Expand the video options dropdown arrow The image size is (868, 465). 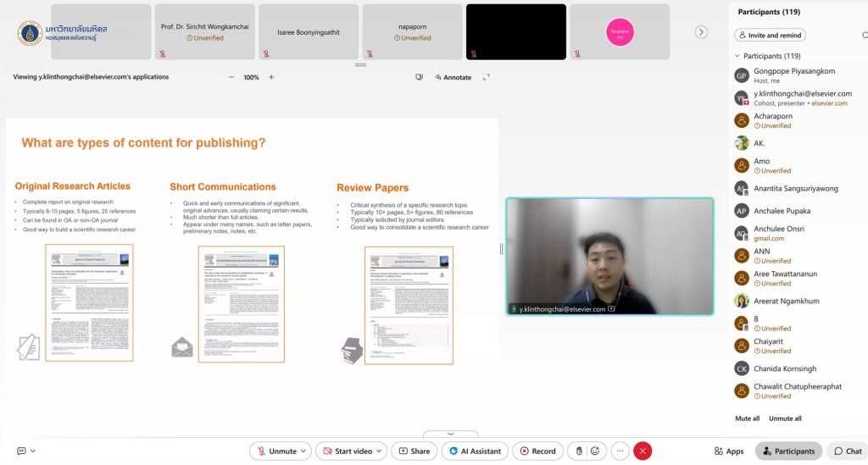coord(380,451)
